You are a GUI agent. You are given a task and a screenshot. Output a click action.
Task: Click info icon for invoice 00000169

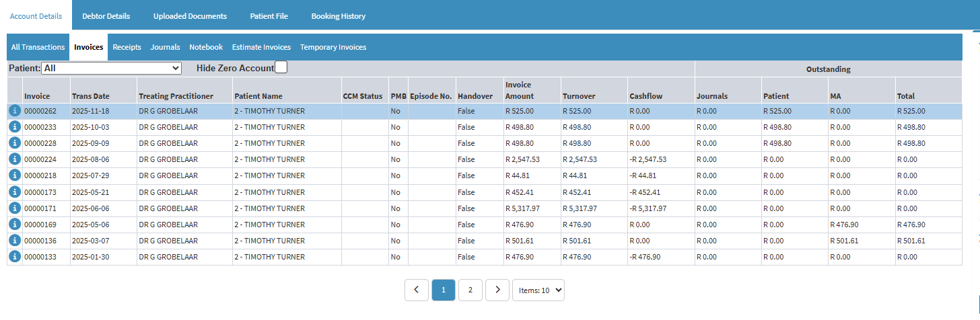tap(15, 225)
